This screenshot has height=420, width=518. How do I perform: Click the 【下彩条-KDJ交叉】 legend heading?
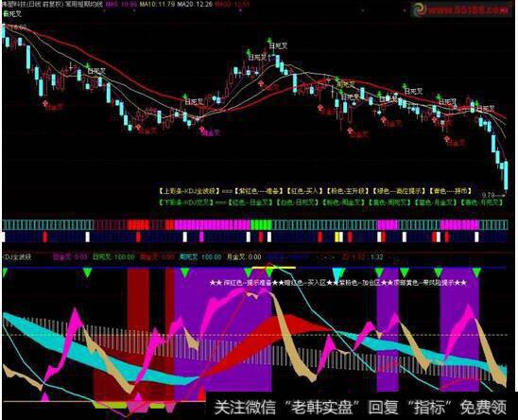point(186,201)
